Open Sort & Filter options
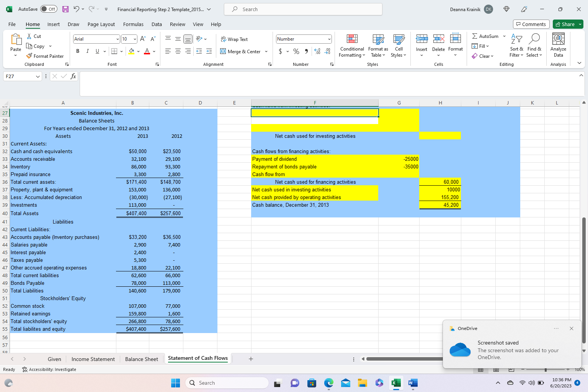Viewport: 588px width, 392px height. [516, 45]
